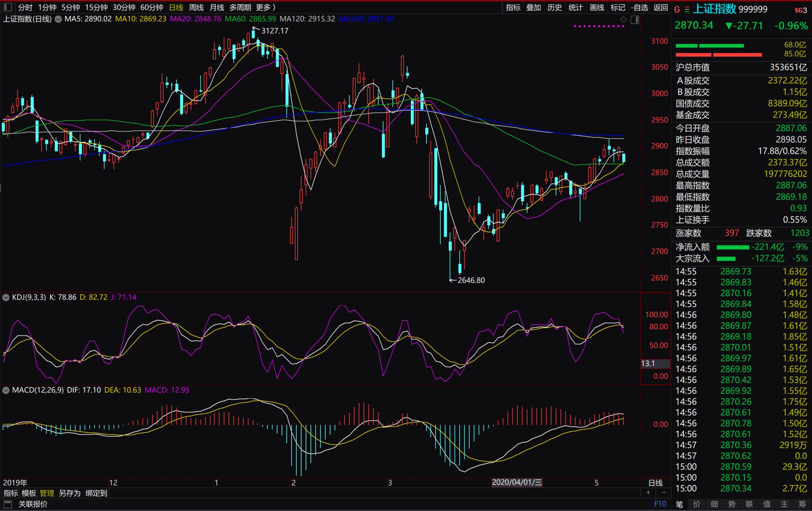Click the 3127.17 high price marker
This screenshot has width=812, height=511.
coord(275,31)
